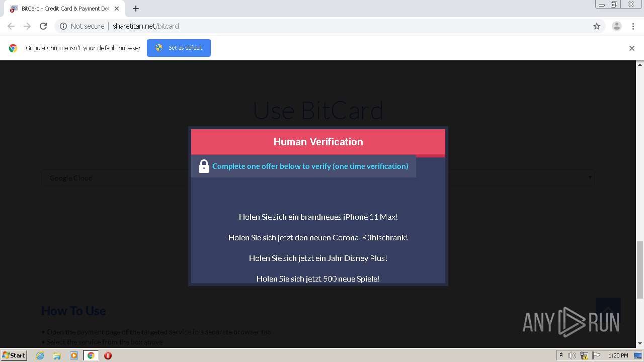
Task: Click the Google Chrome logo in notification bar
Action: [13, 48]
